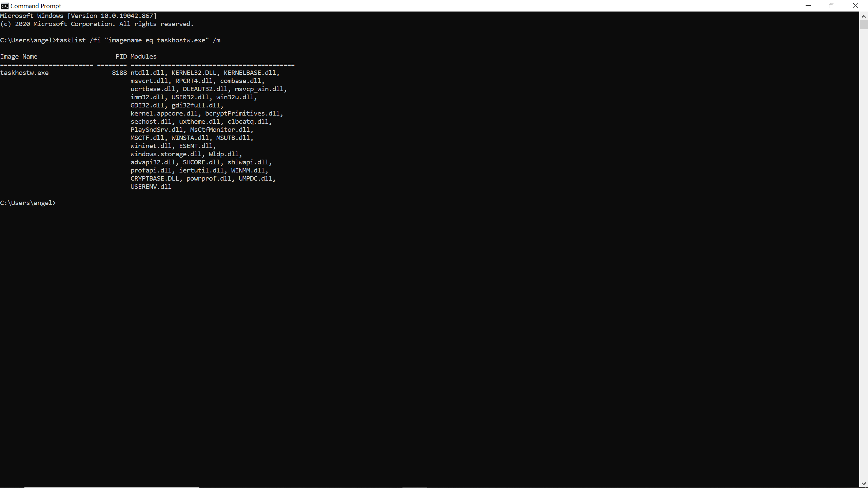Click windows.storage.dll module entry

(x=166, y=154)
